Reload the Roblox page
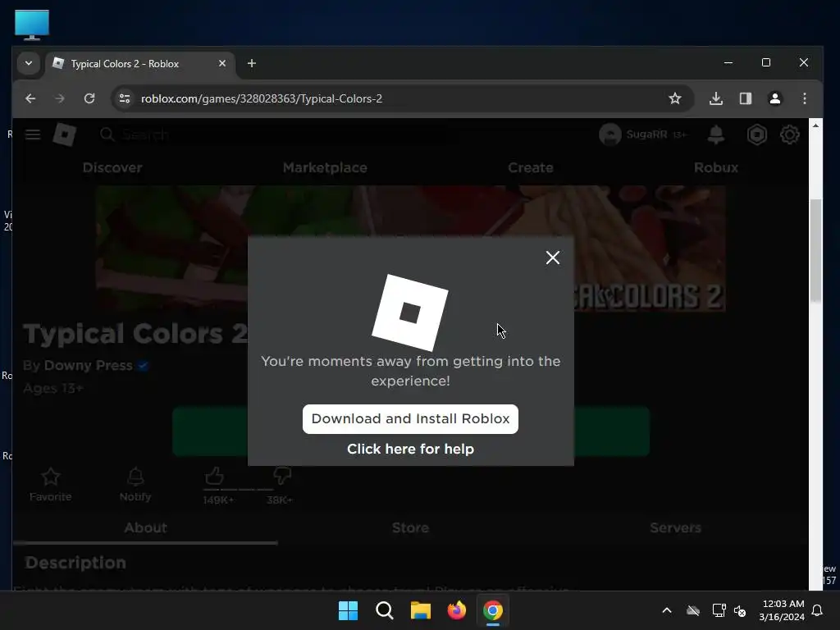840x630 pixels. pyautogui.click(x=89, y=98)
